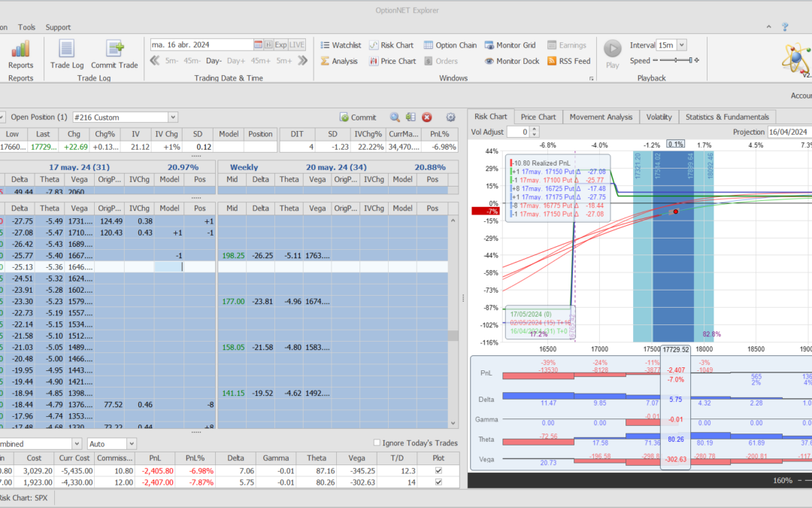The image size is (812, 508).
Task: Click the round Play button
Action: tap(613, 49)
